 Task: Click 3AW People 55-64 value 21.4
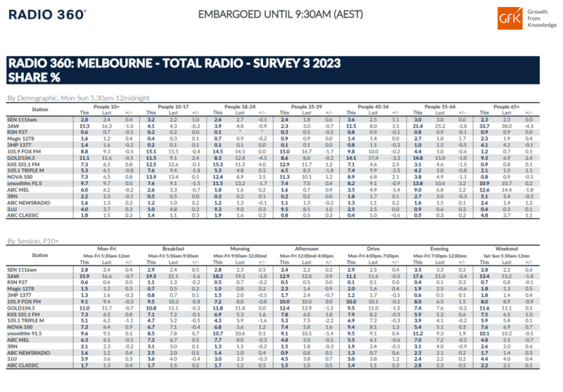coord(418,126)
